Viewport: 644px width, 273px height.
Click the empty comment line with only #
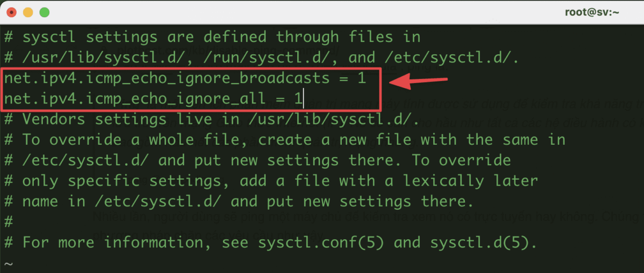tap(9, 222)
